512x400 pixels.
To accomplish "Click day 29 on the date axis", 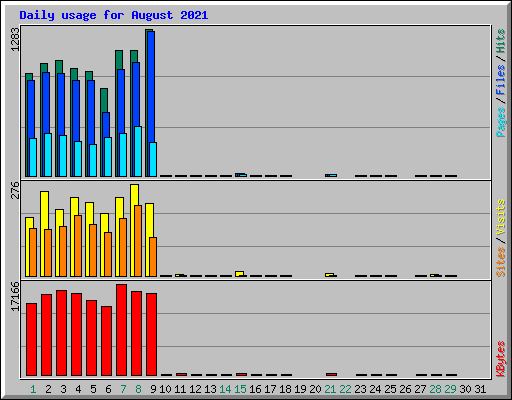I will point(450,389).
